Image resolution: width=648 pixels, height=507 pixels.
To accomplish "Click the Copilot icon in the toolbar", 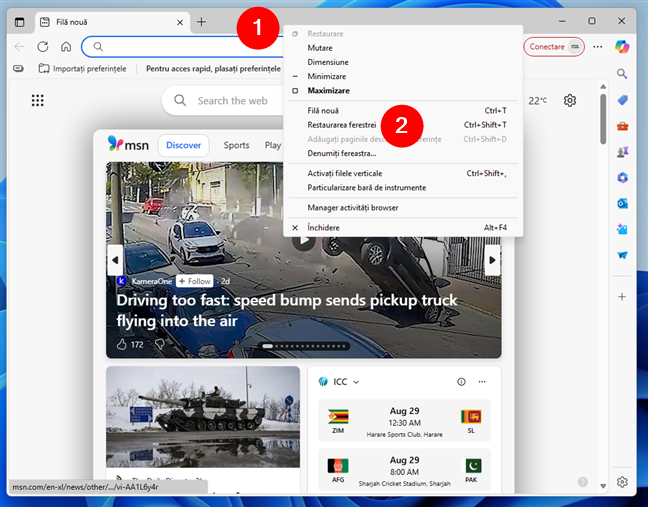I will pyautogui.click(x=622, y=46).
